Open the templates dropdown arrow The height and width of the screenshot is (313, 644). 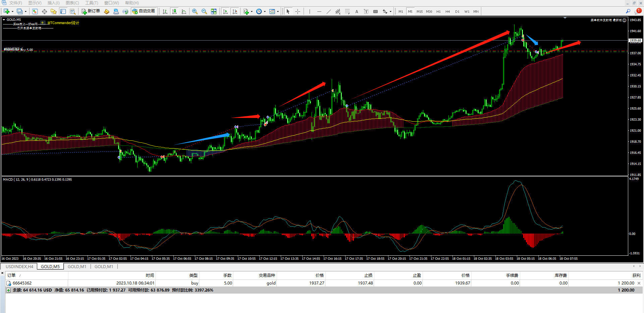click(278, 11)
